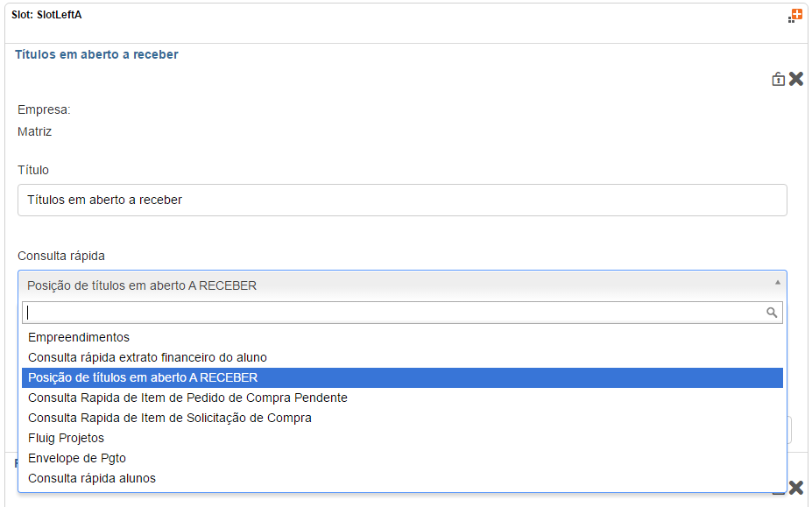Collapse the Consulta rápida dropdown arrow

click(x=777, y=283)
